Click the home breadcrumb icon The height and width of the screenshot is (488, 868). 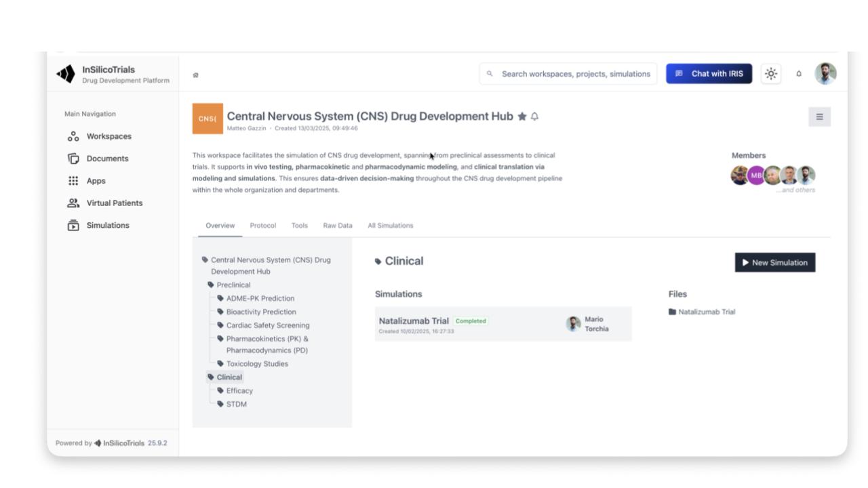(196, 75)
